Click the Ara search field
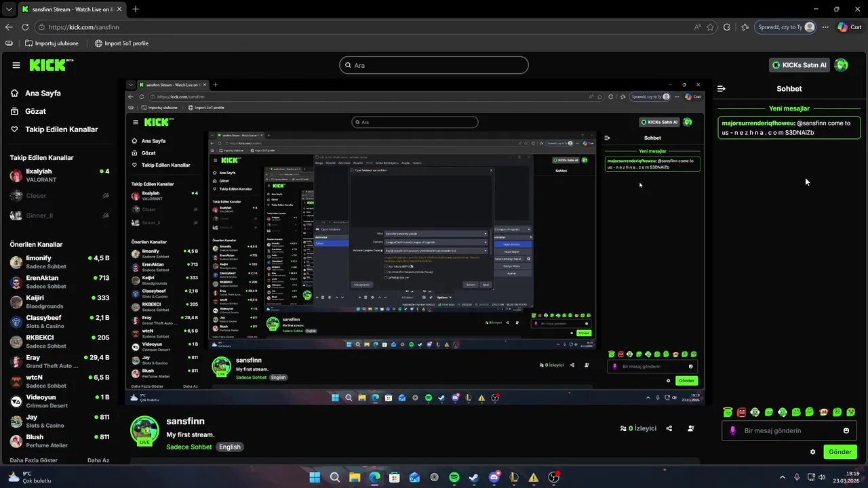This screenshot has width=868, height=488. [x=434, y=65]
